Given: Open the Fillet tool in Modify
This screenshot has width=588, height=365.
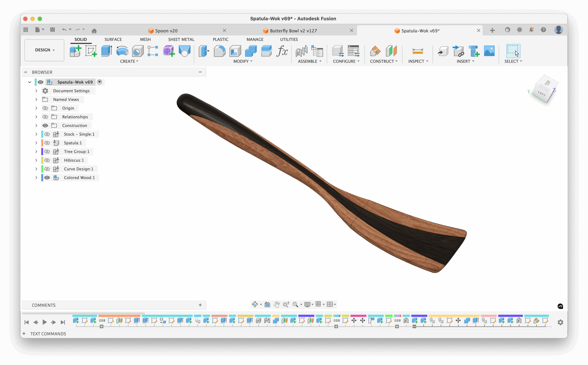Looking at the screenshot, I should (x=219, y=51).
